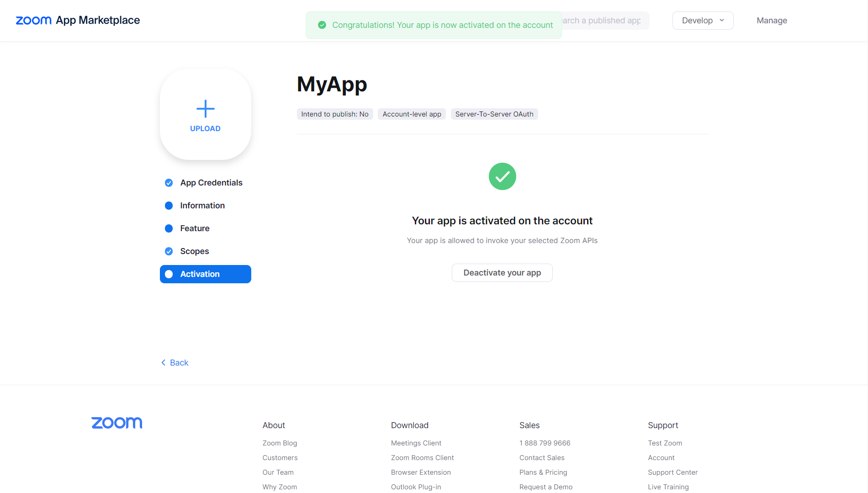Click the Sales footer heading
The width and height of the screenshot is (868, 493).
(x=529, y=425)
